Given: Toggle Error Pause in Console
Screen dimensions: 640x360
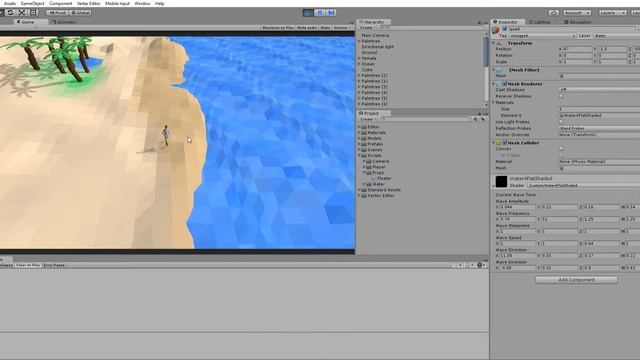Looking at the screenshot, I should click(54, 265).
